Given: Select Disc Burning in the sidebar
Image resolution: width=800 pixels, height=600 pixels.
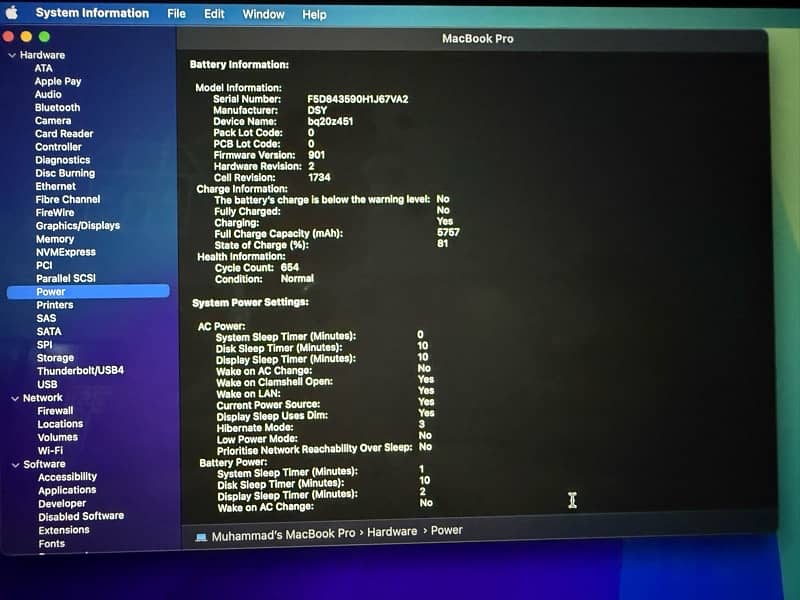Looking at the screenshot, I should point(65,173).
